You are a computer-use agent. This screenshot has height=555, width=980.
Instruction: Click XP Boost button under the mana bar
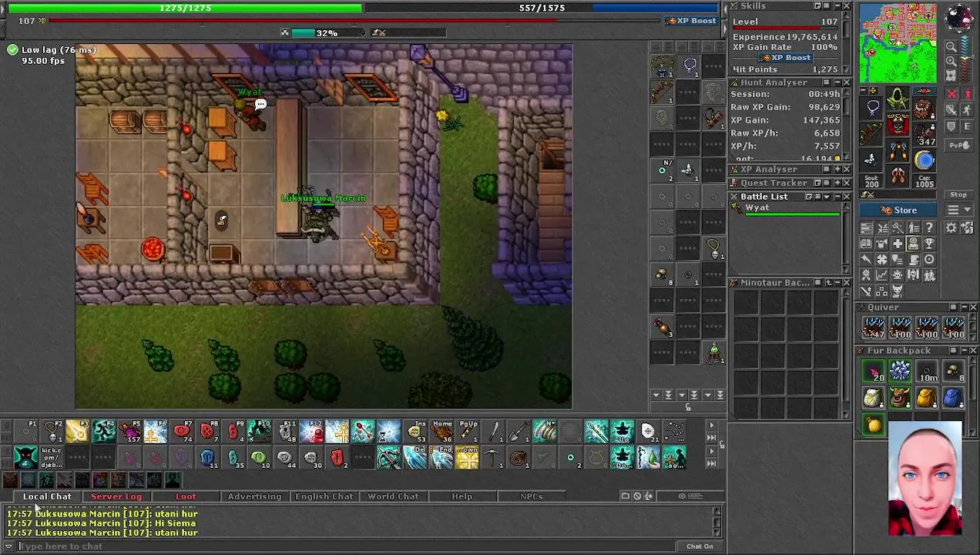[x=691, y=21]
